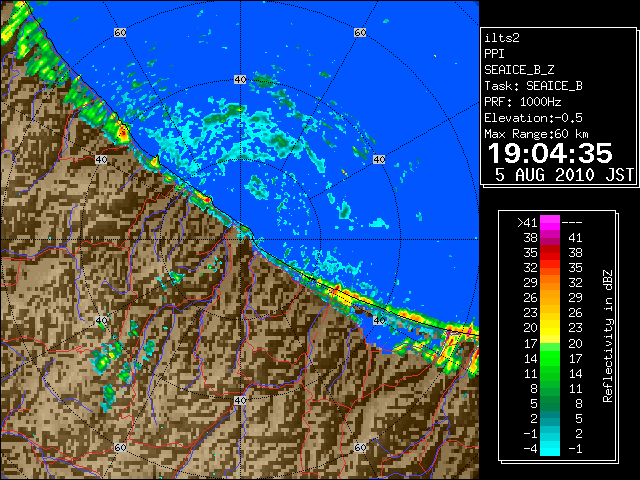Pick the red 35 to 38 legend swatch

[x=550, y=253]
